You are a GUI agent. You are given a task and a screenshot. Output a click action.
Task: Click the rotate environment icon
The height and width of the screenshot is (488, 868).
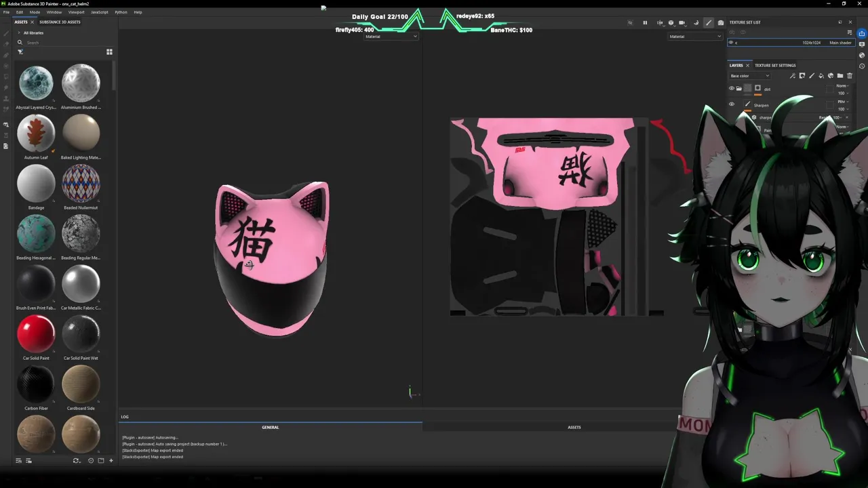696,22
